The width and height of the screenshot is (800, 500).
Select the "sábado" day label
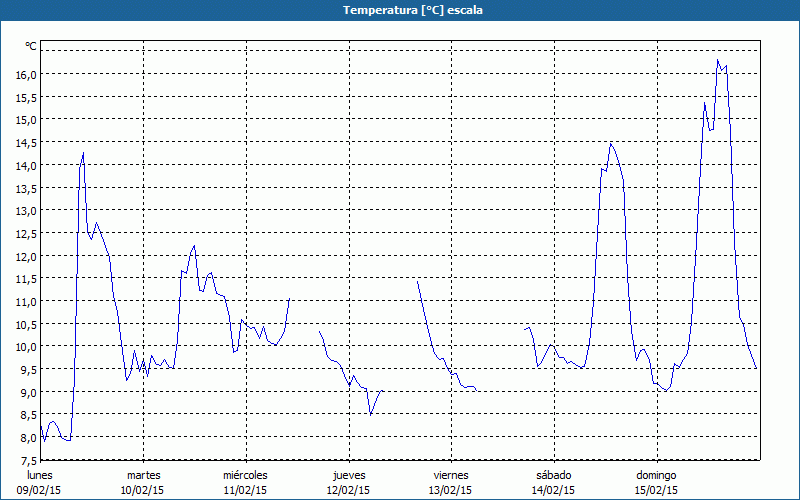click(553, 475)
